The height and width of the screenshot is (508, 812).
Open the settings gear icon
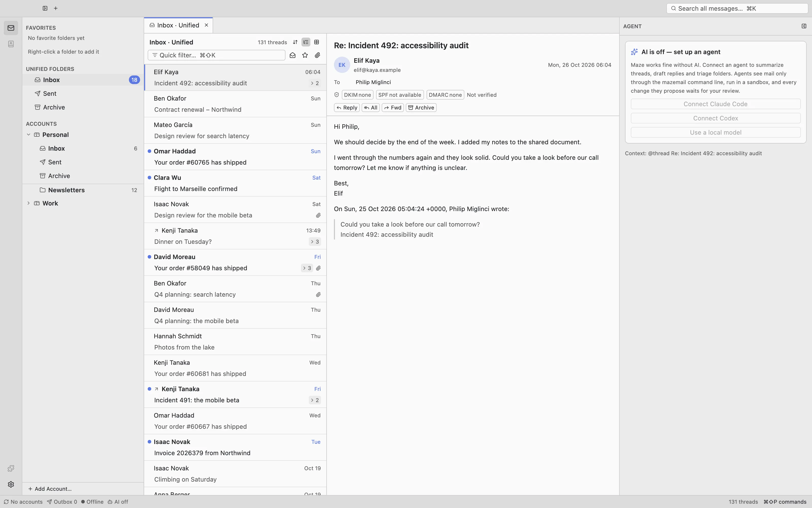[11, 484]
